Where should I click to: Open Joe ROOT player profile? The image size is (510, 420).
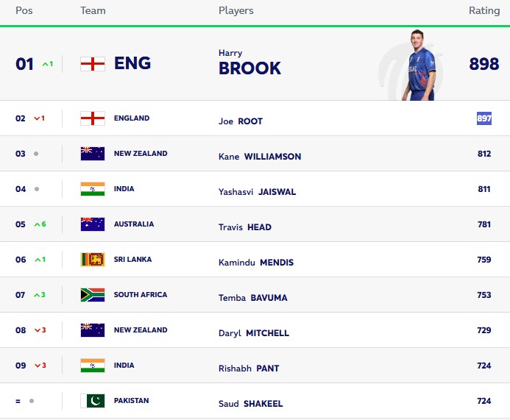[x=241, y=121]
